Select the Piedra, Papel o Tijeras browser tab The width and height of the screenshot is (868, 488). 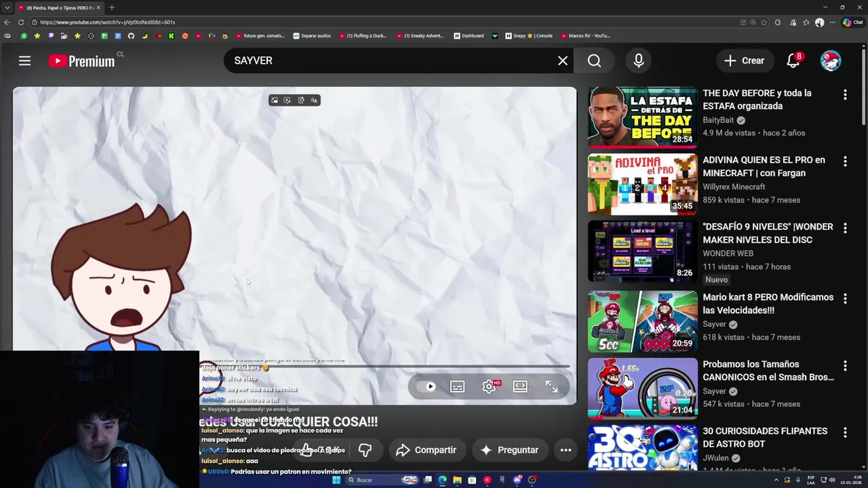click(60, 7)
